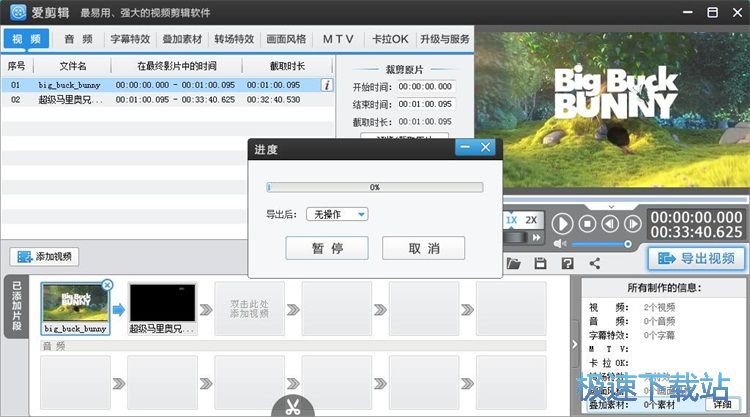Select row 01 big_buck_bunny in list
Screen dimensions: 750x417
(x=167, y=85)
